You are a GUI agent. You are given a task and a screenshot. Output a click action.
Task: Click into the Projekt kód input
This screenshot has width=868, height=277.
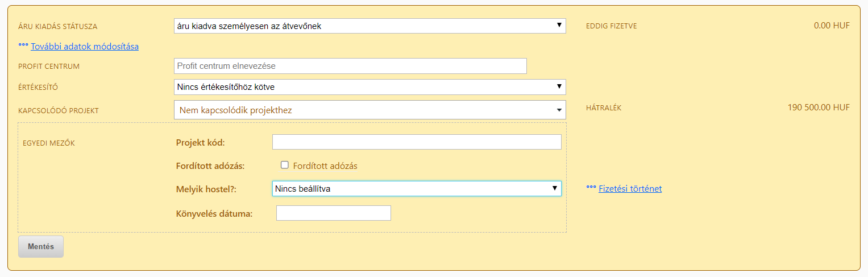tap(417, 142)
